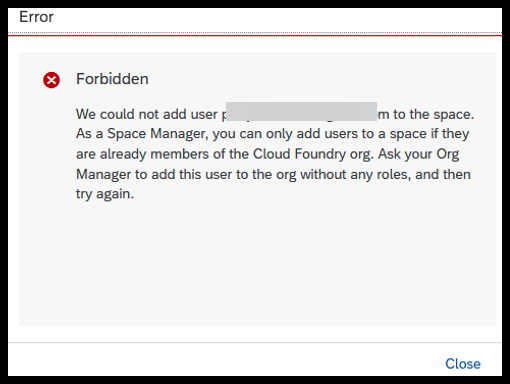This screenshot has height=384, width=510.
Task: Click the red error X icon
Action: (51, 80)
